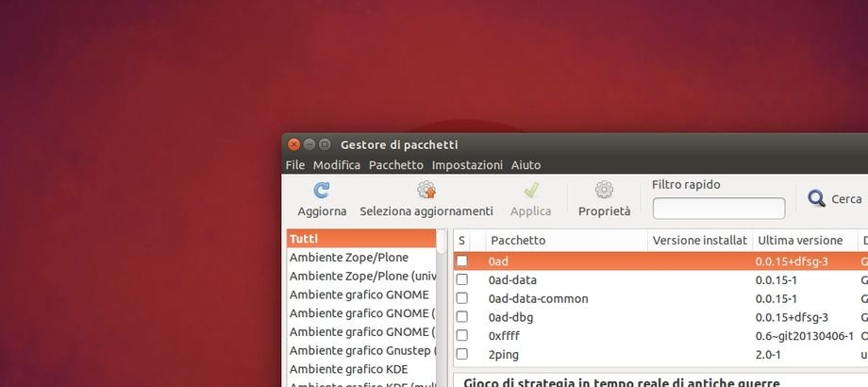This screenshot has height=387, width=868.
Task: Select the Ambiente grafico Gnustep category
Action: point(361,350)
